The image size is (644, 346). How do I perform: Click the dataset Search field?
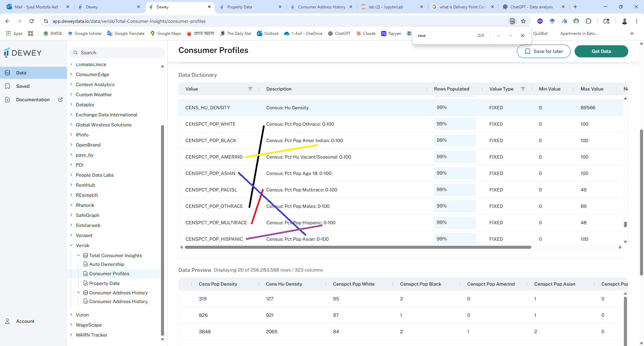[117, 53]
